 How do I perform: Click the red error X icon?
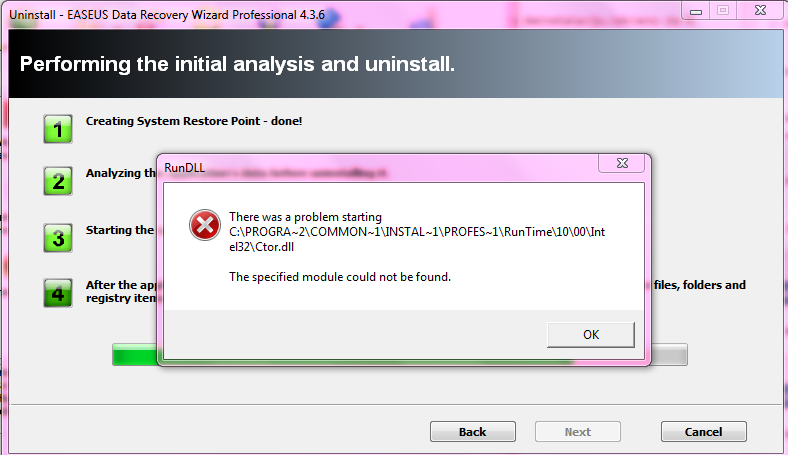pos(205,225)
